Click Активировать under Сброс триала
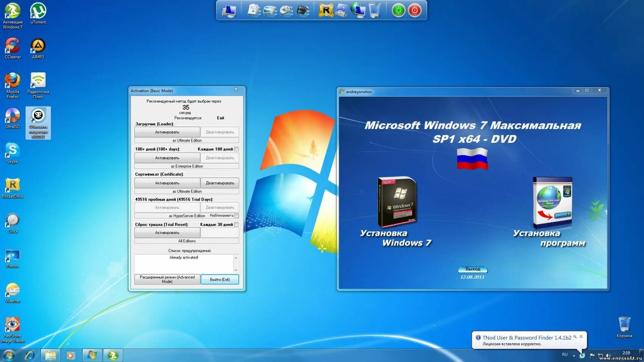This screenshot has height=362, width=644. [x=167, y=232]
